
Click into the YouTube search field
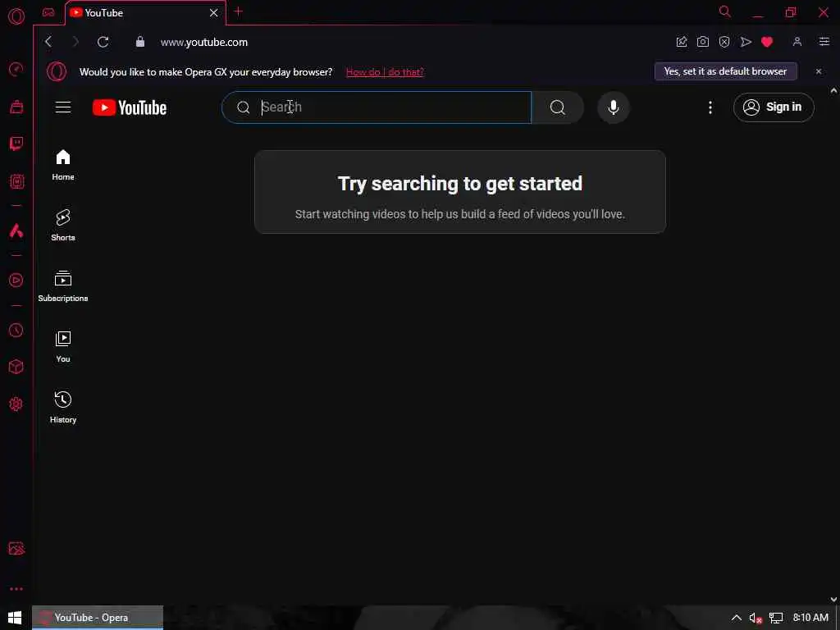tap(377, 107)
